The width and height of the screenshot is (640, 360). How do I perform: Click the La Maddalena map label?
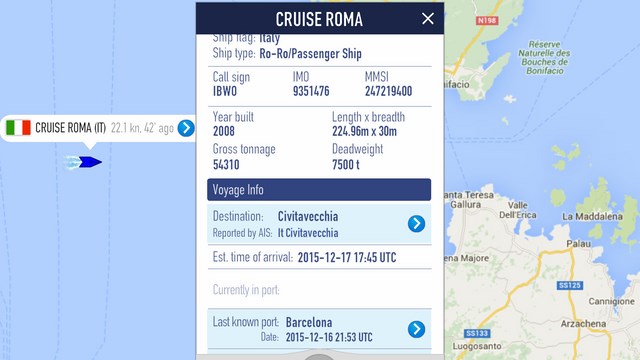592,217
